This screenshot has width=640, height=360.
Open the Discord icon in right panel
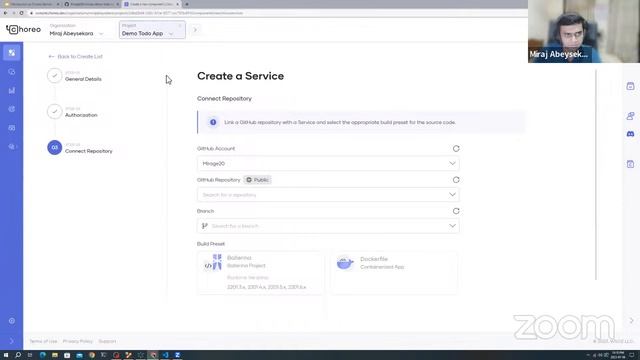(x=630, y=134)
